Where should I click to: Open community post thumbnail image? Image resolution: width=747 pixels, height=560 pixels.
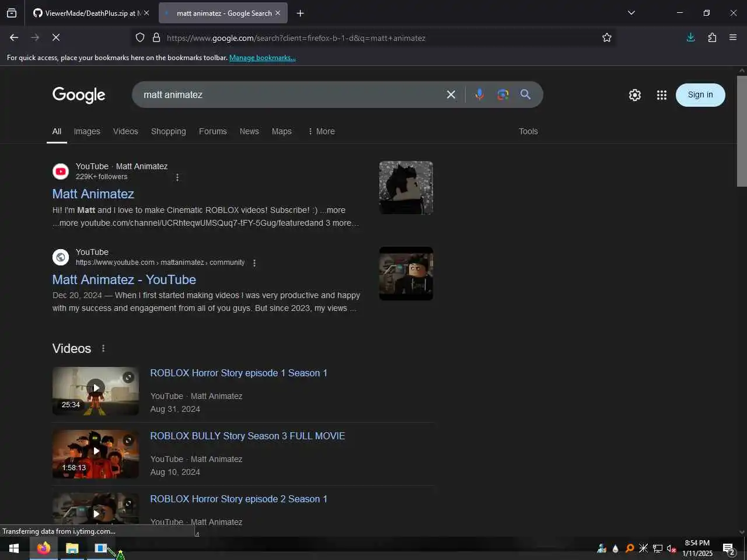[x=406, y=274]
